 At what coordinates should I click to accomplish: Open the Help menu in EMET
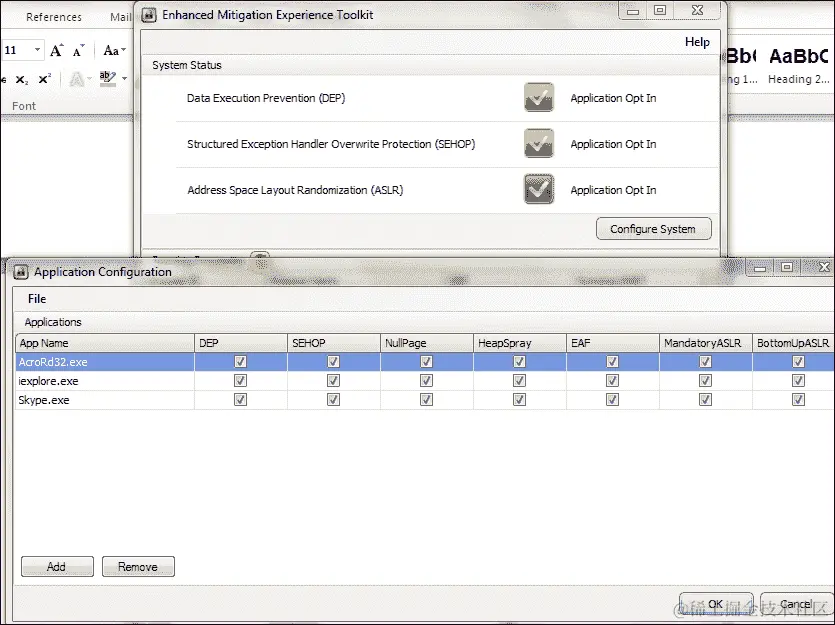pyautogui.click(x=697, y=42)
